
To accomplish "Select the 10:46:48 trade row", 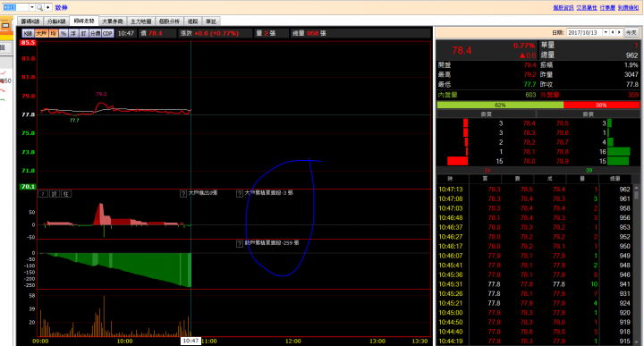I will (534, 218).
